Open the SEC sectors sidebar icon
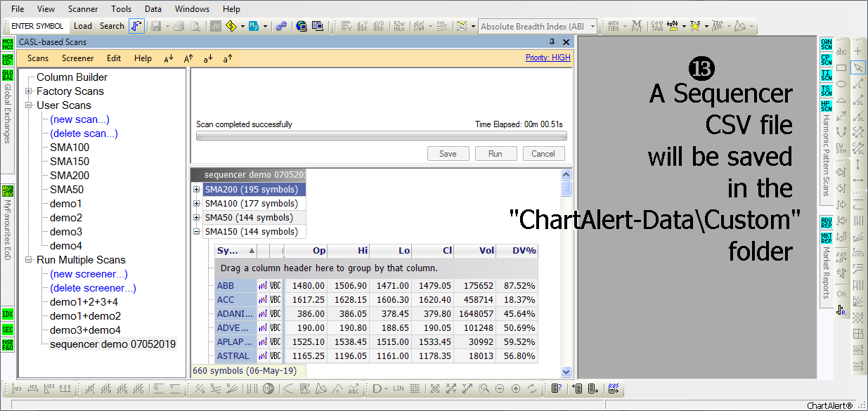 click(8, 330)
